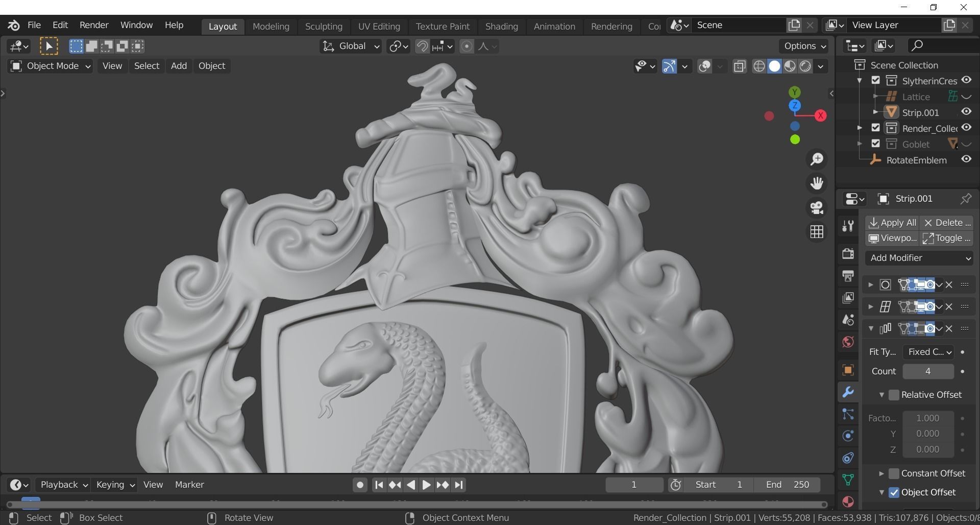Select the Tweak select tool icon
Viewport: 980px width, 525px height.
click(x=49, y=46)
